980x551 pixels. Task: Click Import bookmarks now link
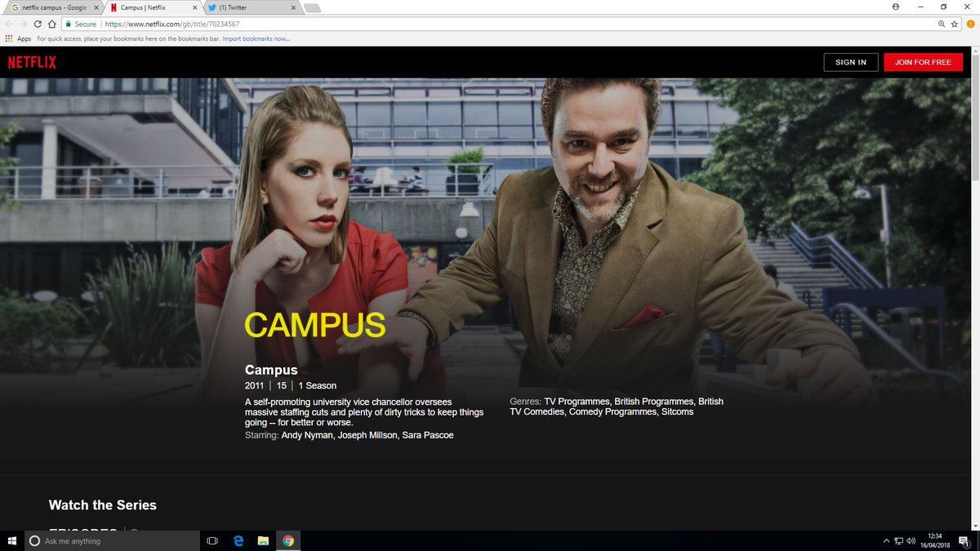[256, 38]
